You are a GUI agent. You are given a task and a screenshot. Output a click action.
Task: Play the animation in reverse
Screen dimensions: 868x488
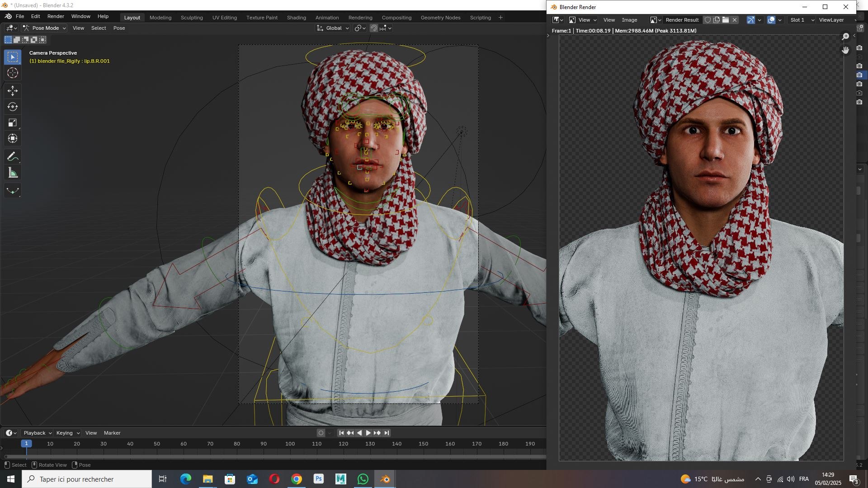click(359, 433)
